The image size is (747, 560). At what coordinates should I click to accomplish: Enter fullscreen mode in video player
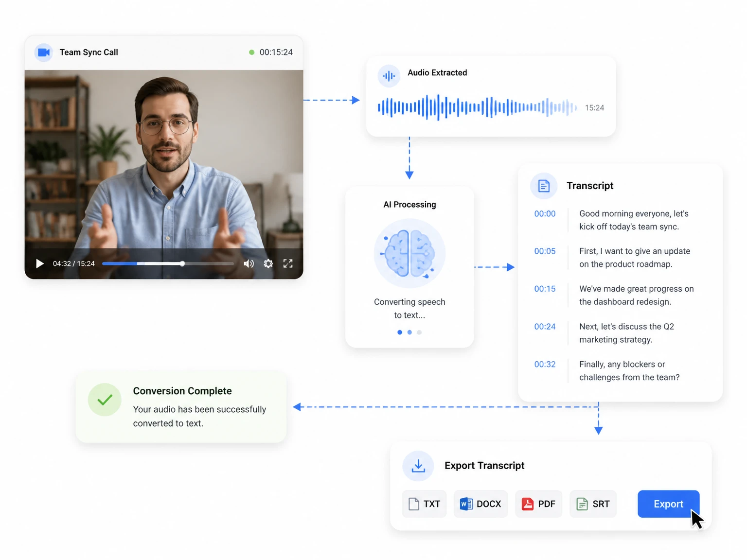pyautogui.click(x=288, y=263)
